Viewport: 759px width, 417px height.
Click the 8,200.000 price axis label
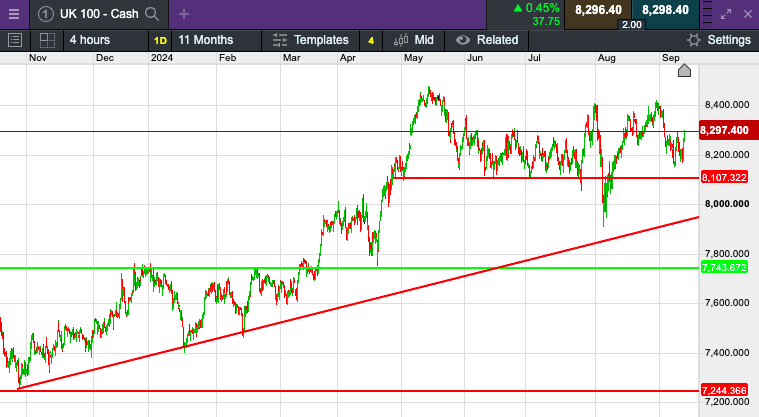coord(727,155)
